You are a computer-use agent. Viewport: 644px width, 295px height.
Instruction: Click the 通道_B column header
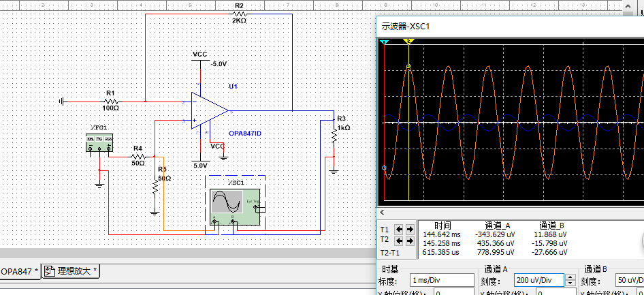click(551, 226)
